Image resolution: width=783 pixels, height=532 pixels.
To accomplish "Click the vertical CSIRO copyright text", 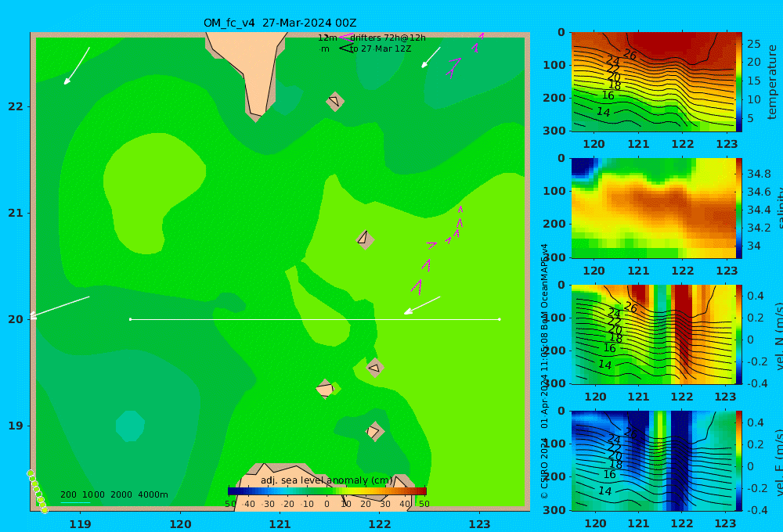I will tap(545, 371).
